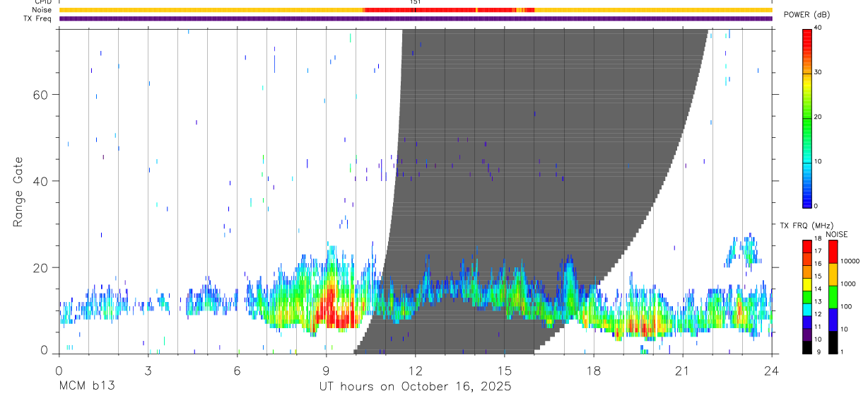
Task: Click the 100 label in the NOISE legend
Action: click(x=846, y=307)
